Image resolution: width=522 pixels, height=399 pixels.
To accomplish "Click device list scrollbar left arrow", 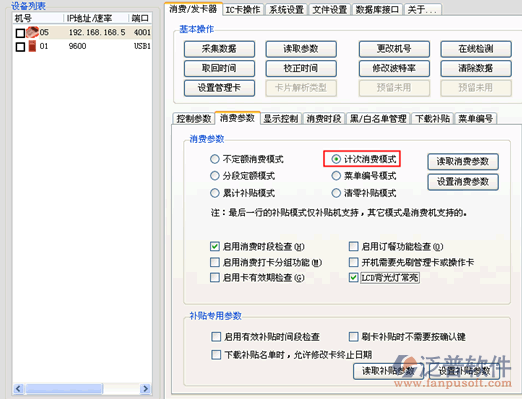I will click(x=18, y=388).
